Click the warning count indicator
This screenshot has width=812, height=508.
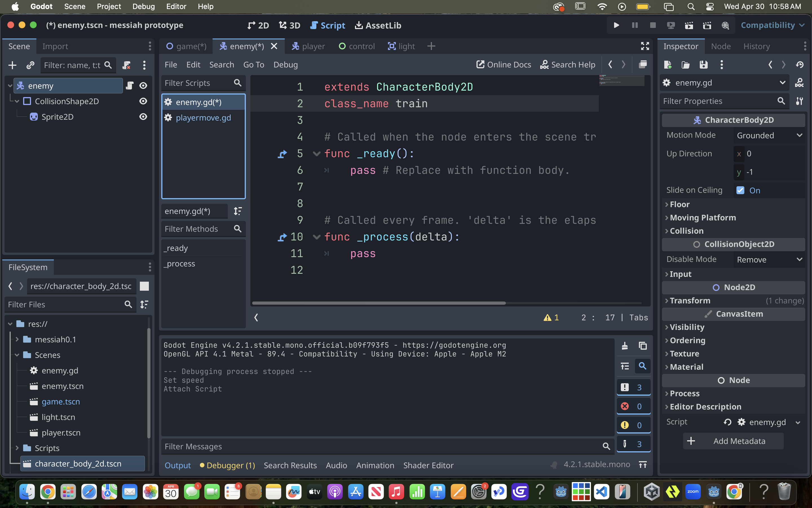point(551,317)
